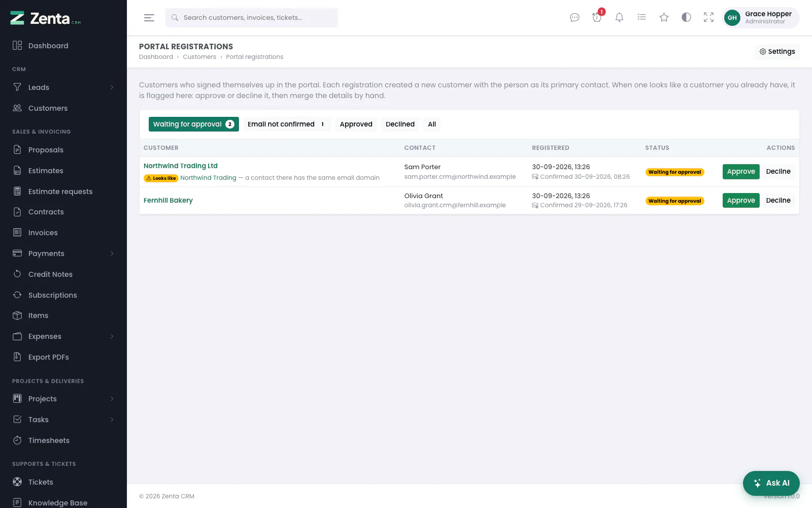The width and height of the screenshot is (812, 508).
Task: Click the Items box icon
Action: tap(17, 315)
